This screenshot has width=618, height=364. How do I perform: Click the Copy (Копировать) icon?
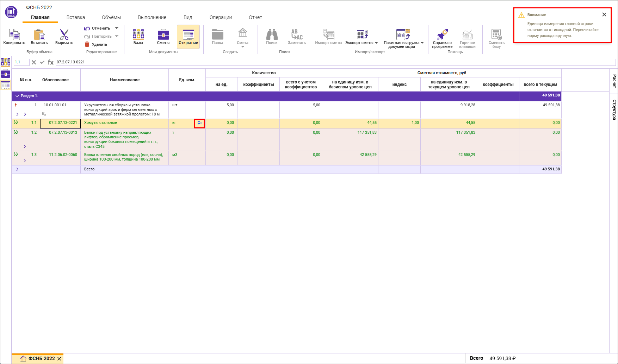14,35
